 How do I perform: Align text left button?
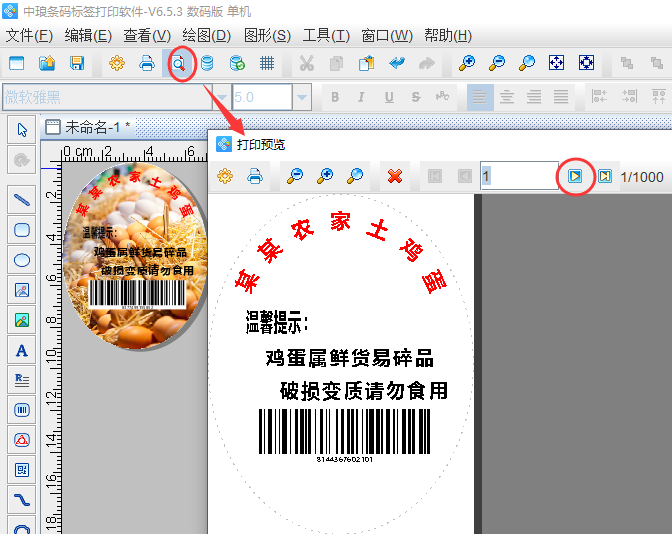(x=480, y=97)
